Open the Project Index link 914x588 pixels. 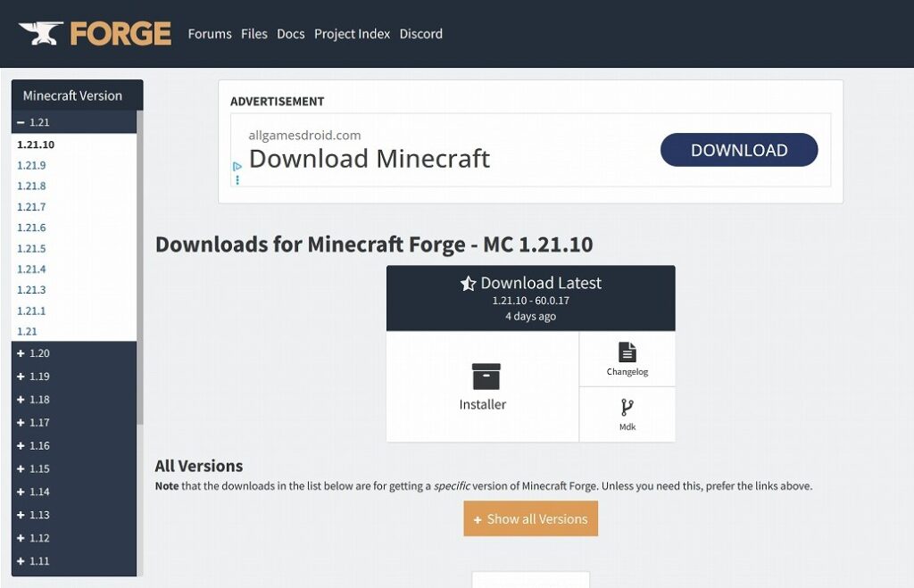tap(352, 34)
